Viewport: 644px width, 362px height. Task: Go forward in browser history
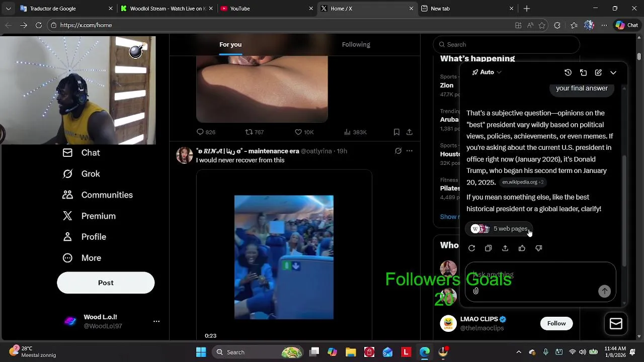point(24,25)
